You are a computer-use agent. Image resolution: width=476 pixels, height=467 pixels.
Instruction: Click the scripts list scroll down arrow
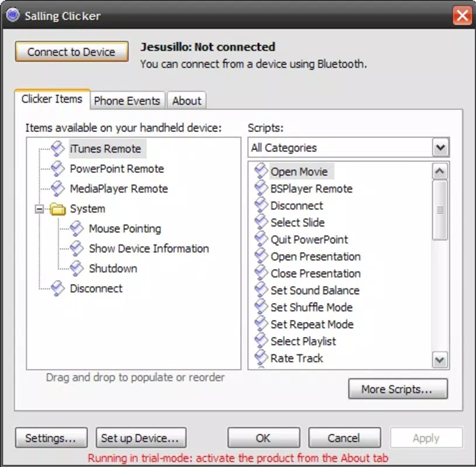[x=440, y=360]
